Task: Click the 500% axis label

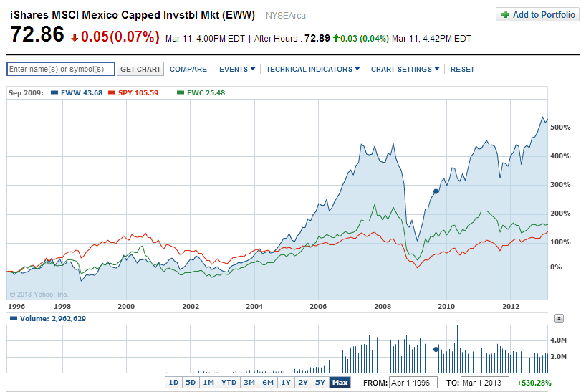Action: [x=560, y=127]
